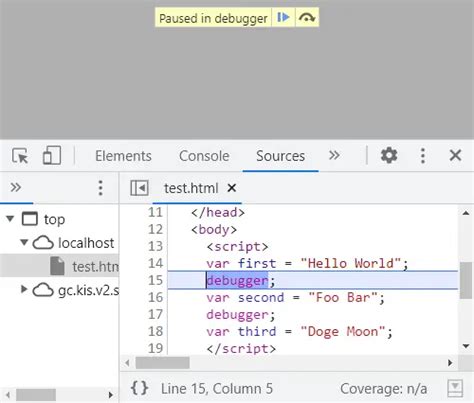
Task: Step over next function call icon
Action: click(x=307, y=17)
